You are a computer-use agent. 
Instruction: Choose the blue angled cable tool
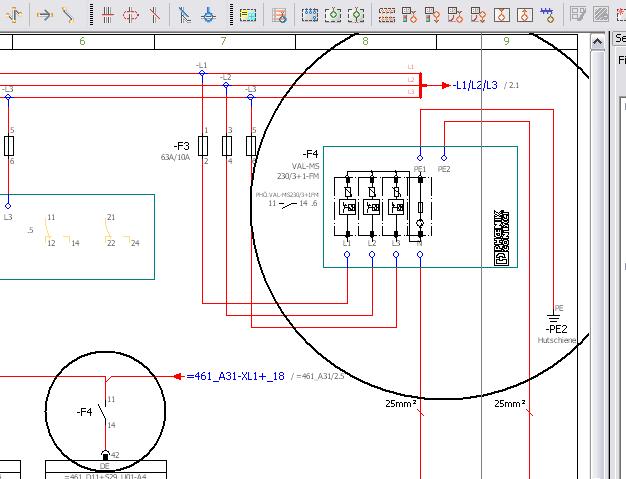(184, 15)
